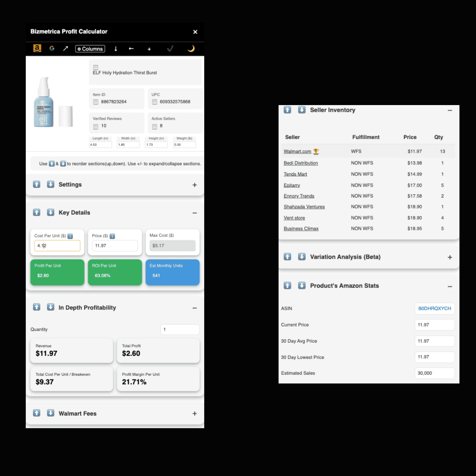Copy the UPC 609332575868
Image resolution: width=476 pixels, height=476 pixels.
tap(154, 102)
